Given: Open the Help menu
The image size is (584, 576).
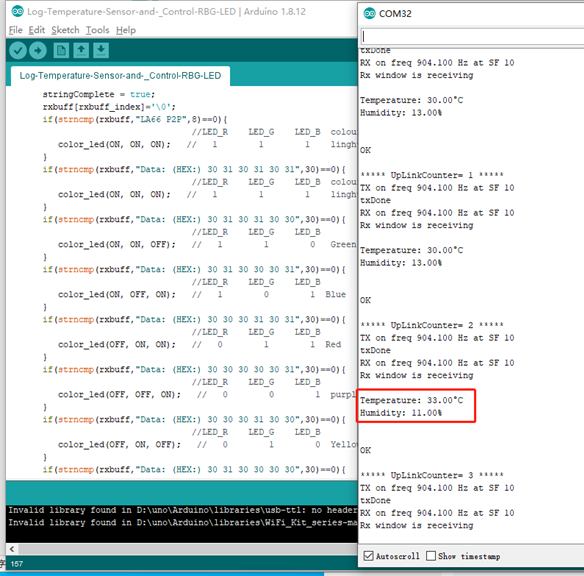Looking at the screenshot, I should pyautogui.click(x=126, y=30).
